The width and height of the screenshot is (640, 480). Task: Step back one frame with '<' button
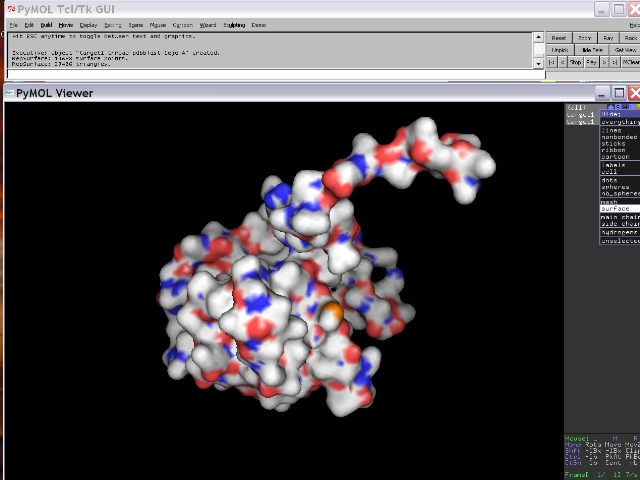(563, 62)
